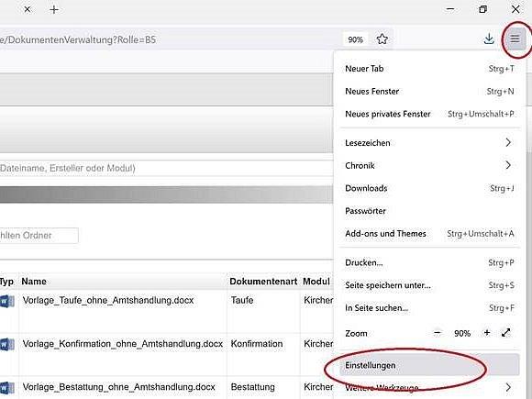
Task: Choose Neues Fenster from menu
Action: pyautogui.click(x=429, y=92)
